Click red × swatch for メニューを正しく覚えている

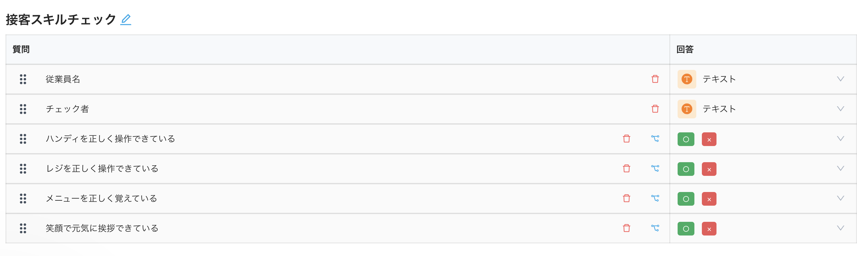tap(709, 199)
